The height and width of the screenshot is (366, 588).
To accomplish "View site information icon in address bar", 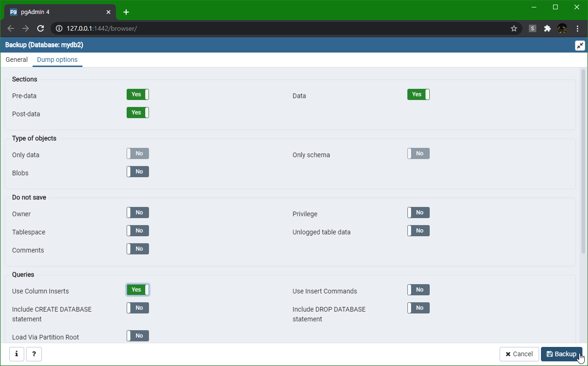I will 59,28.
